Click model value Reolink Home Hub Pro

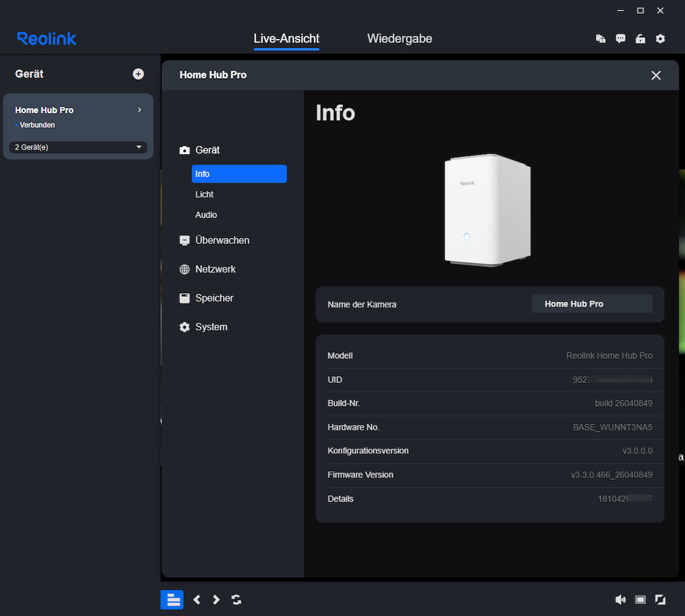(x=609, y=356)
